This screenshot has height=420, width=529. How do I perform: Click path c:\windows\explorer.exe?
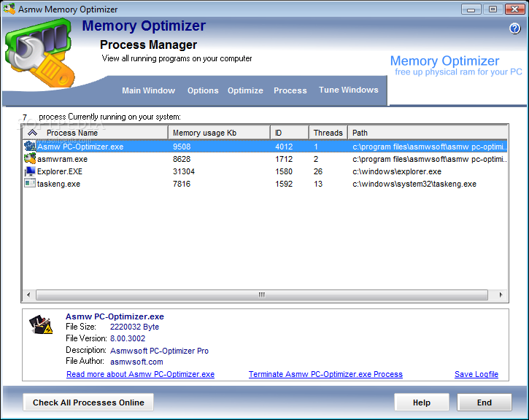397,171
